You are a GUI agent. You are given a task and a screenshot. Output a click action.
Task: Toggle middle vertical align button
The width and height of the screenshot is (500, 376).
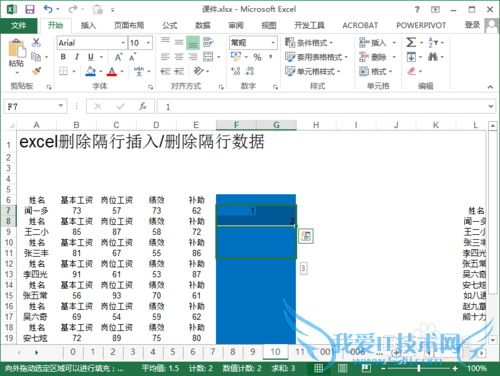179,42
